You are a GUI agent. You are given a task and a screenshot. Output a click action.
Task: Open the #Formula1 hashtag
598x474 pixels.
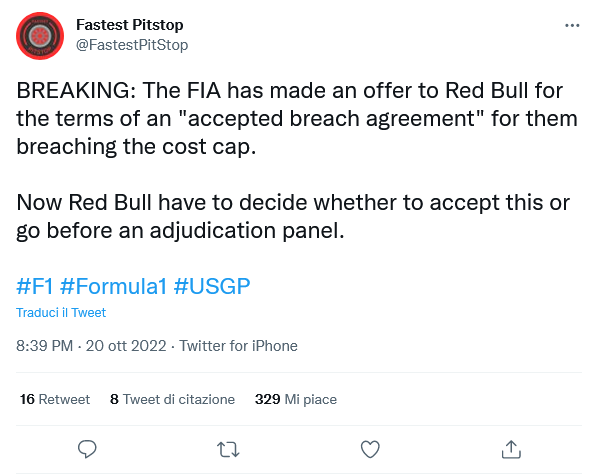pos(114,286)
